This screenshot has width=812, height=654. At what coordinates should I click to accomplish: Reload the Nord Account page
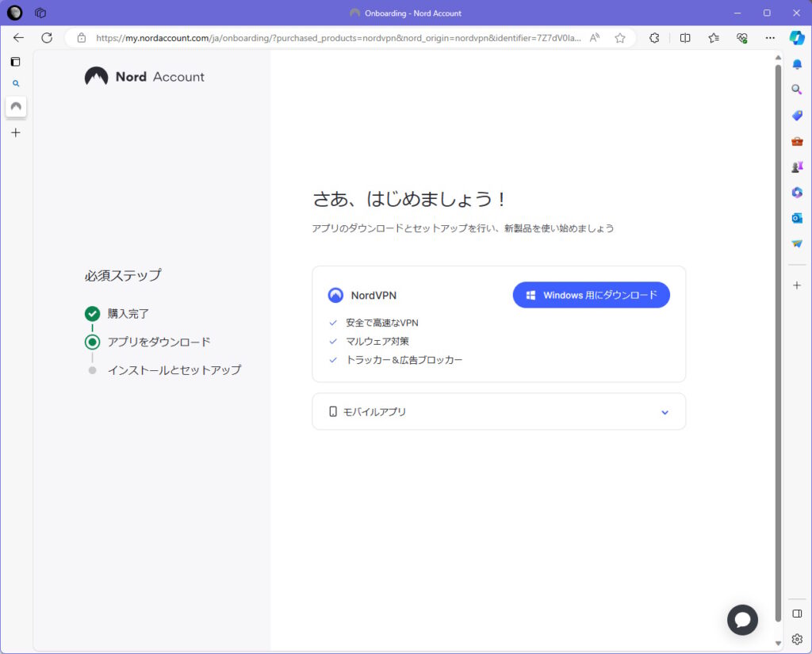[x=47, y=38]
